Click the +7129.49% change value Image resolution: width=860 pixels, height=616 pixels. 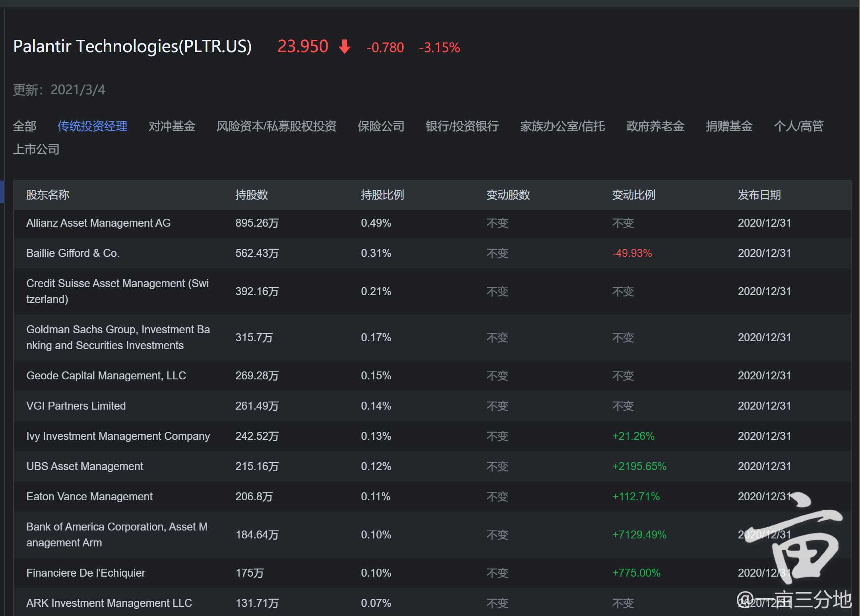coord(639,535)
